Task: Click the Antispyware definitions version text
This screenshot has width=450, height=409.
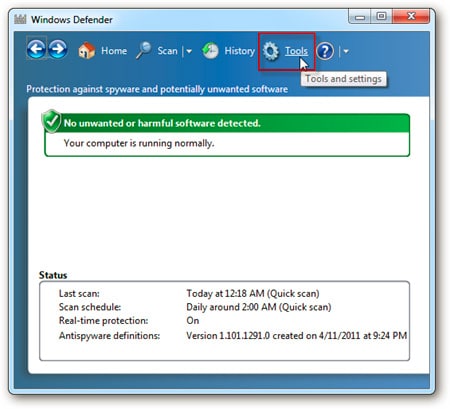Action: coord(296,336)
